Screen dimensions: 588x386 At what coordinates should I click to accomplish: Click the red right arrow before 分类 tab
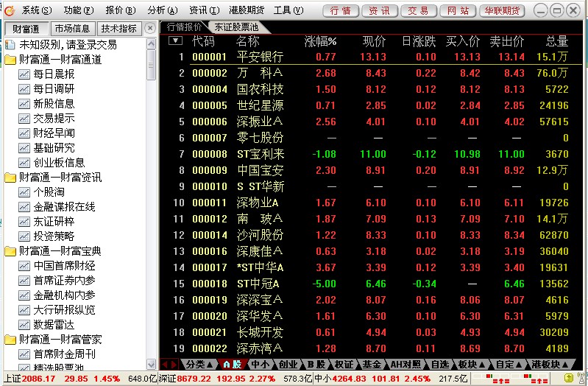(174, 364)
